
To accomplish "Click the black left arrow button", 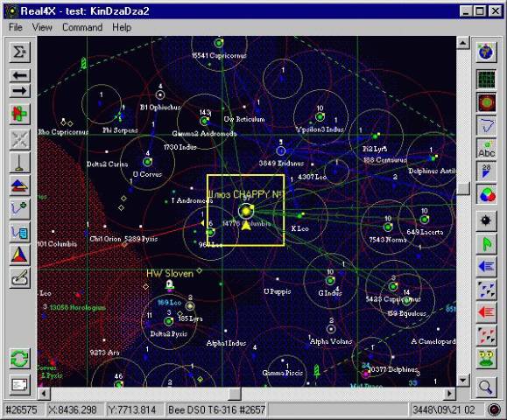I will (20, 75).
